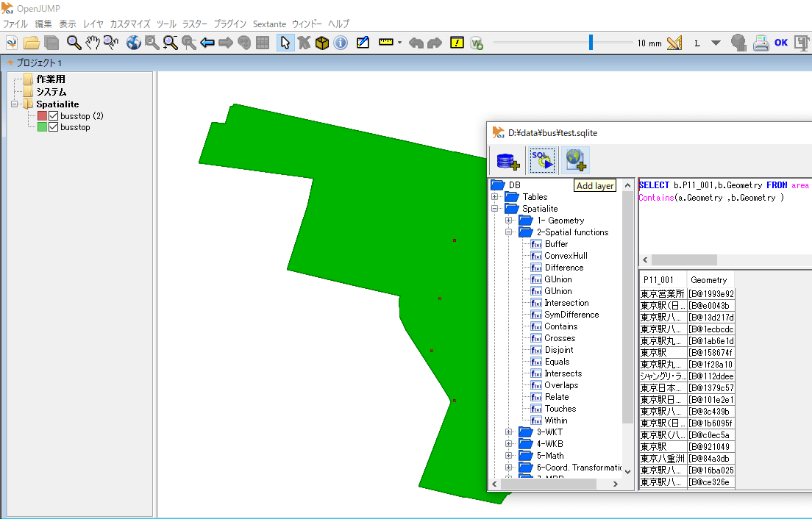Open a file with the folder icon
This screenshot has height=519, width=812.
[32, 43]
